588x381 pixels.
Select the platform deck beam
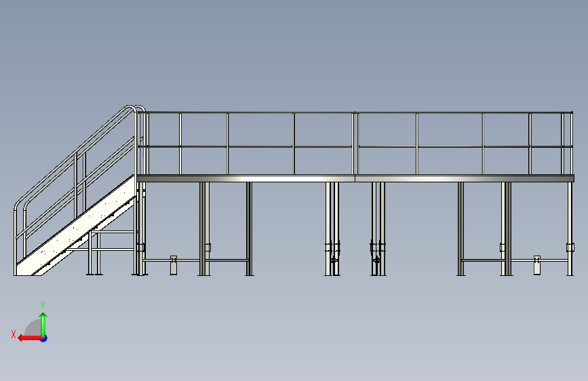pos(355,178)
